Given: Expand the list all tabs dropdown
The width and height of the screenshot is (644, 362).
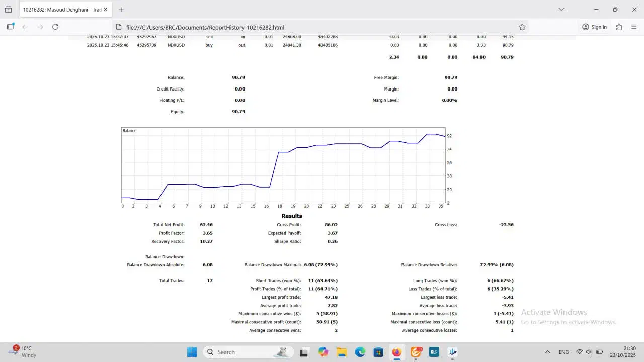Looking at the screenshot, I should tap(561, 10).
